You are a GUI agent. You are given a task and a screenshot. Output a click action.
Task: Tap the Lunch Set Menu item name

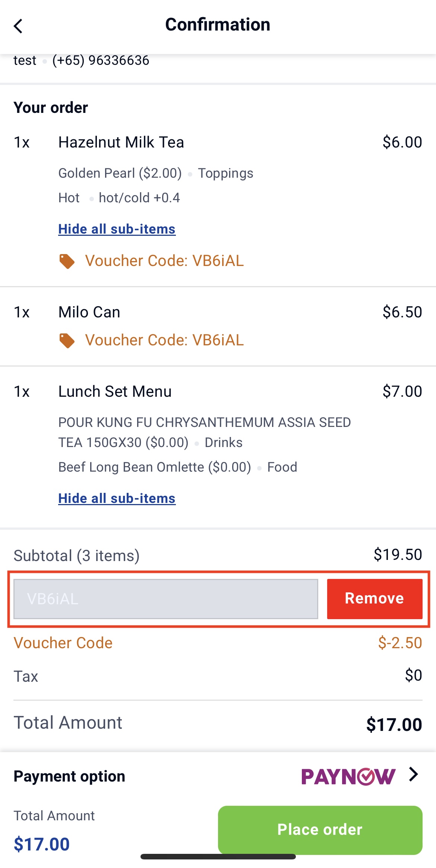[x=115, y=392]
